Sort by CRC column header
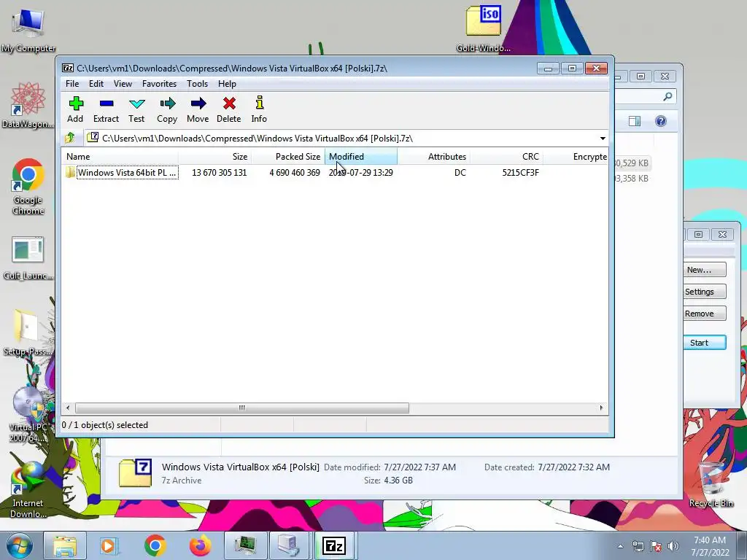 pyautogui.click(x=506, y=157)
